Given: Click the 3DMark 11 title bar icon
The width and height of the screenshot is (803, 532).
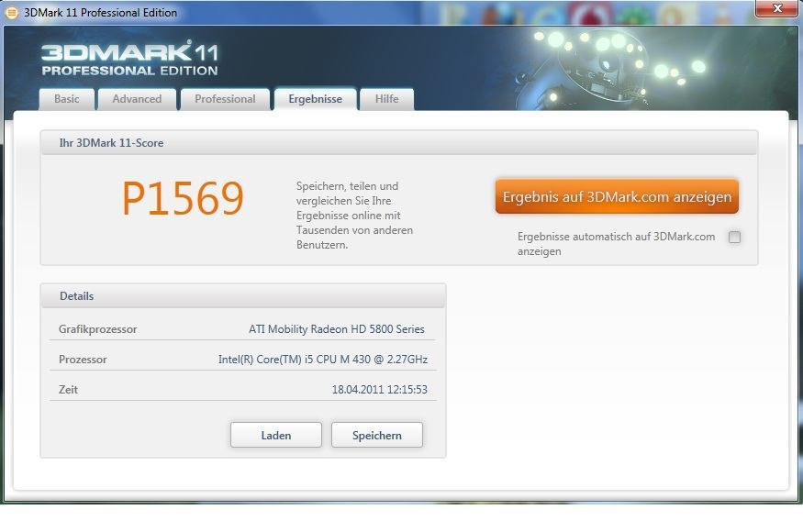Looking at the screenshot, I should point(11,12).
